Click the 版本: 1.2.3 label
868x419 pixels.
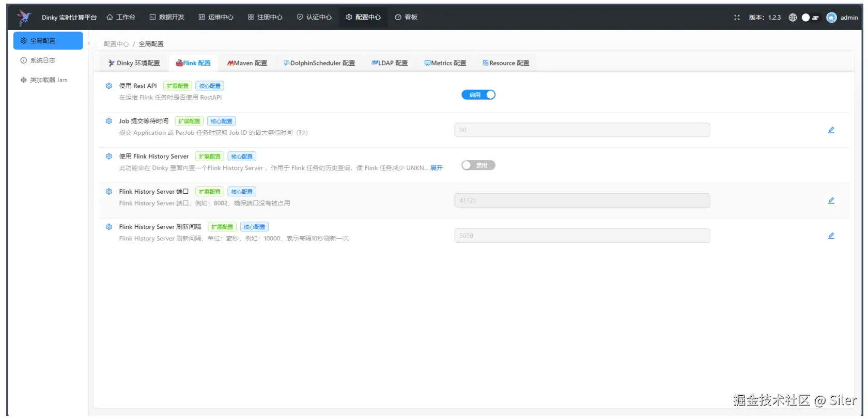(x=765, y=18)
